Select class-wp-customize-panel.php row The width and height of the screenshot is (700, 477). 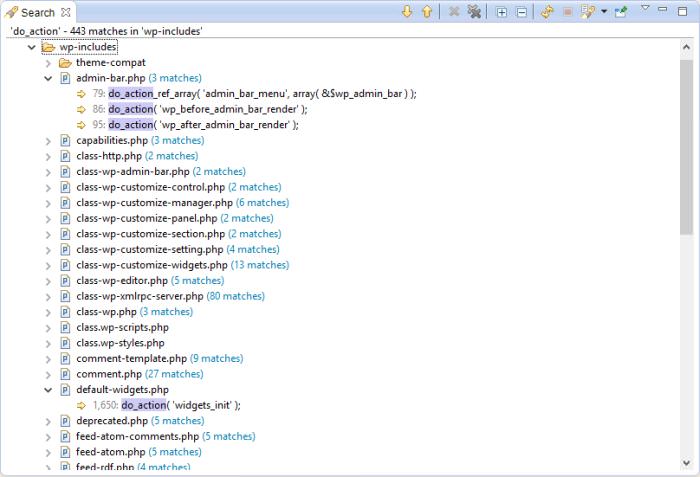click(175, 219)
